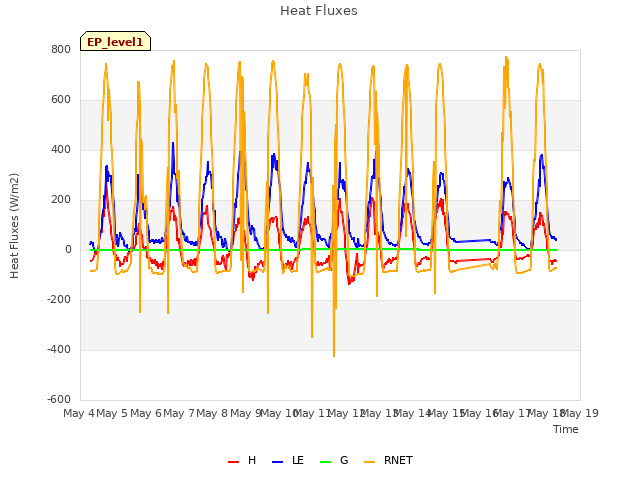Click the Heat Fluxes chart title

click(319, 11)
